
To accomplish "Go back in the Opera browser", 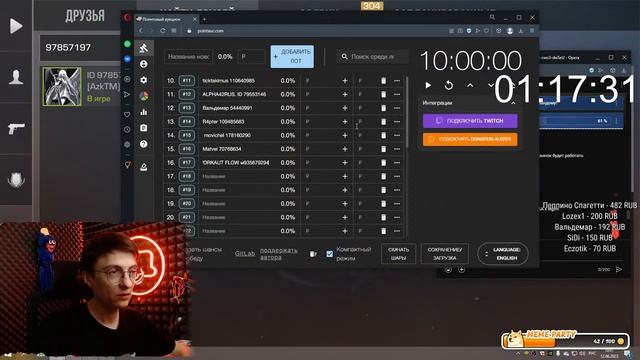I will [141, 31].
